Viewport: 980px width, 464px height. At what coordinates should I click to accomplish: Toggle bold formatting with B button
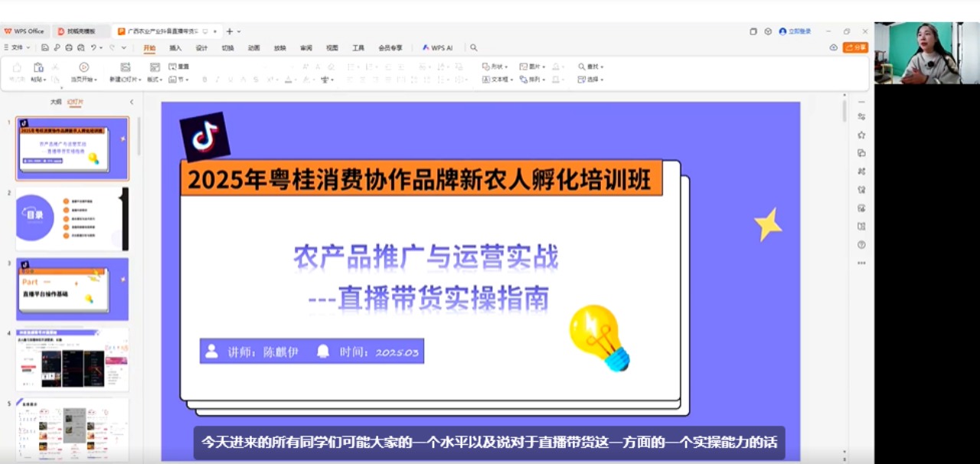[205, 80]
